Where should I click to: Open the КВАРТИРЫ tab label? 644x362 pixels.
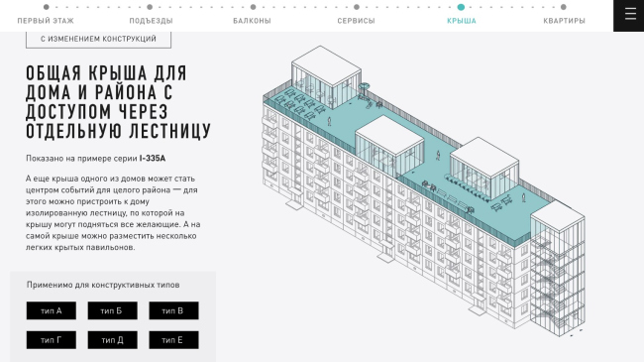[565, 21]
